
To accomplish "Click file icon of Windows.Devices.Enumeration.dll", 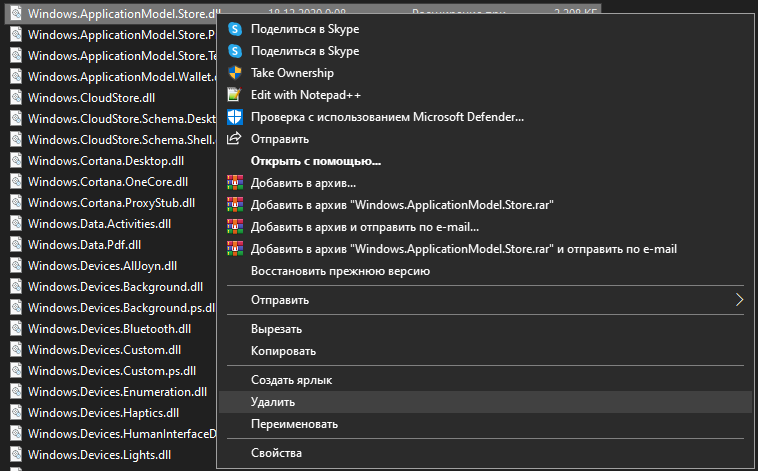I will (x=16, y=392).
